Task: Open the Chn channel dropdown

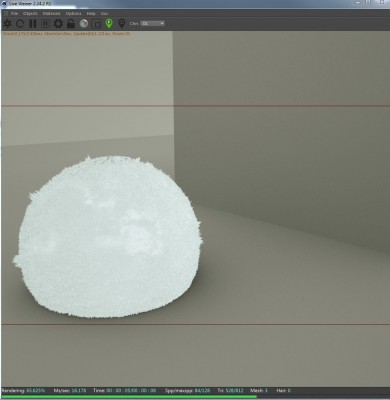Action: (153, 24)
